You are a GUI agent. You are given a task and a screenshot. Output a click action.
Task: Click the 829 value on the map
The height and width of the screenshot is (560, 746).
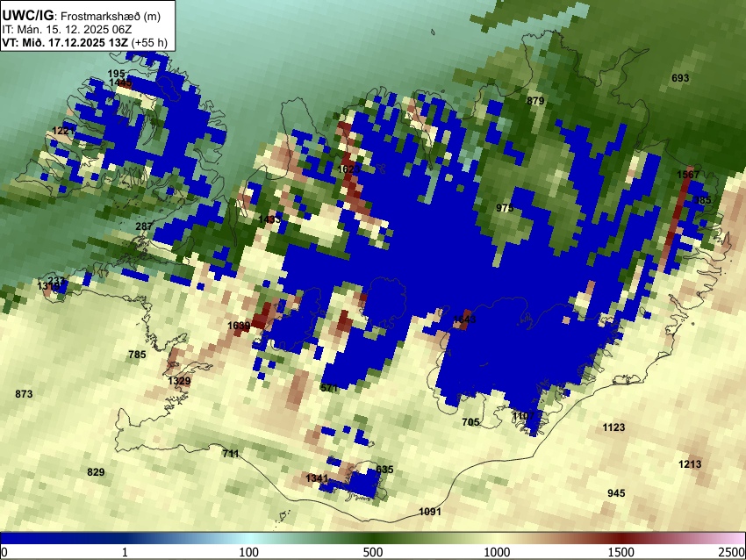(x=96, y=472)
